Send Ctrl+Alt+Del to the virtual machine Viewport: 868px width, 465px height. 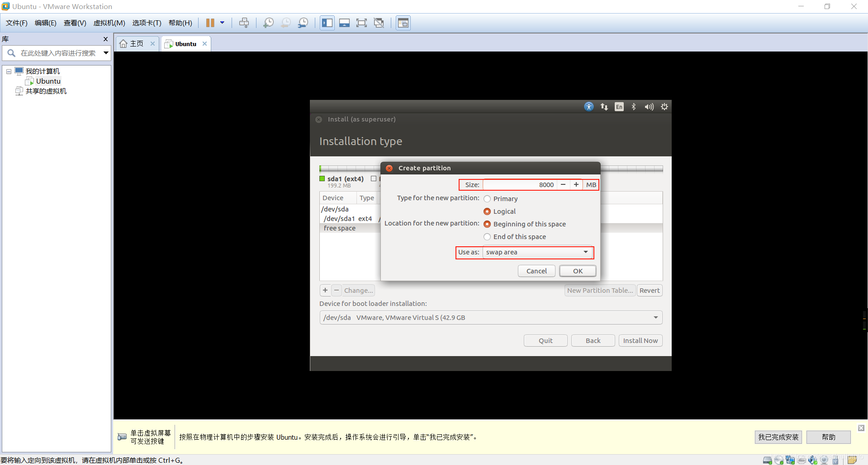click(244, 23)
